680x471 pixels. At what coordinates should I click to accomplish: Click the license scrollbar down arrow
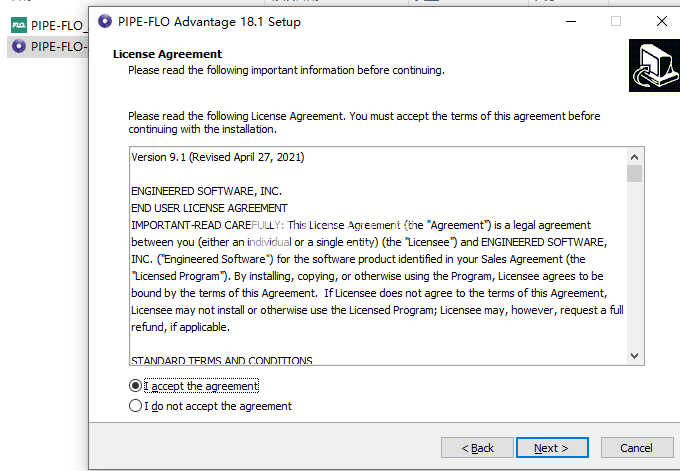tap(634, 355)
